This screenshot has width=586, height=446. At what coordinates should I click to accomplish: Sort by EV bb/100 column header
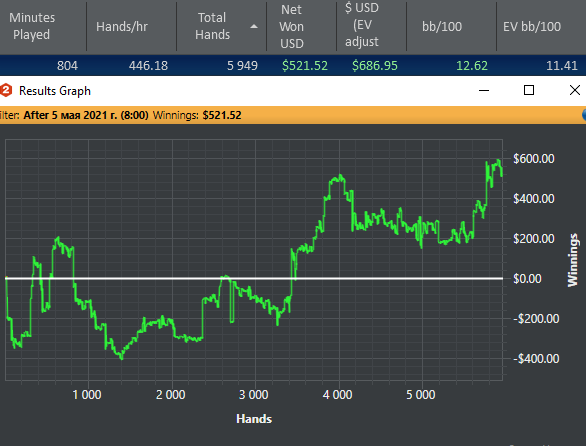pos(532,27)
